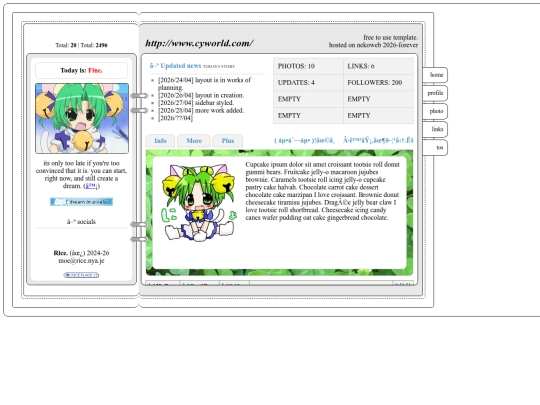Click the 'Total: 20 | Total: 2496' visitor counter

click(x=81, y=45)
